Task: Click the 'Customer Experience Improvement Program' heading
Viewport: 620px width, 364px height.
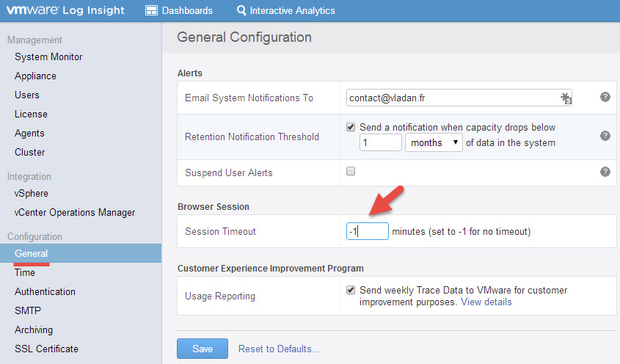Action: click(271, 269)
